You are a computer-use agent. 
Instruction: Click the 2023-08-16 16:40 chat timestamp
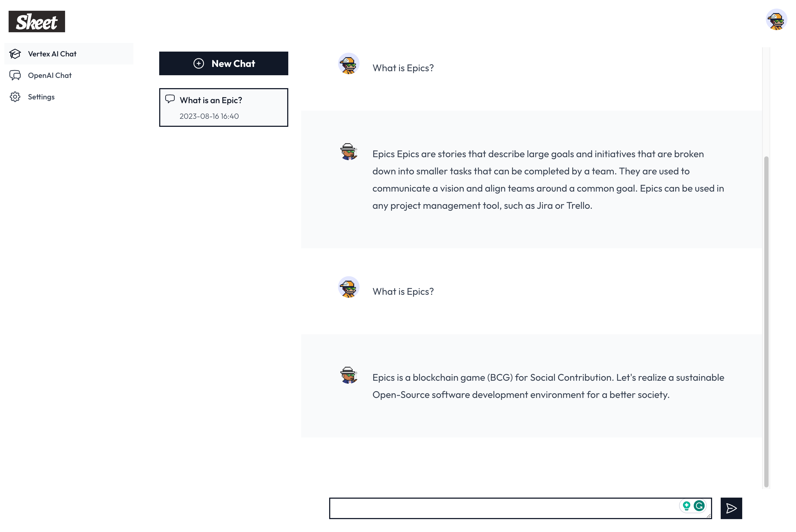(209, 116)
